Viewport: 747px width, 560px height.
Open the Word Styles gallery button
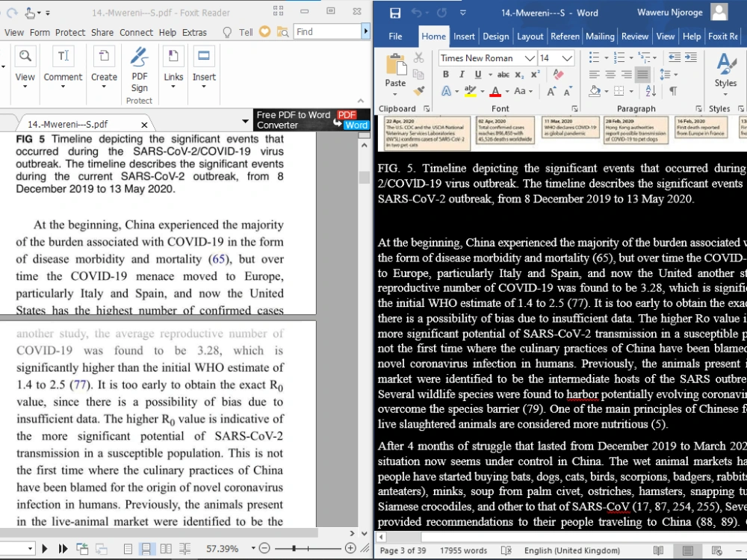725,74
